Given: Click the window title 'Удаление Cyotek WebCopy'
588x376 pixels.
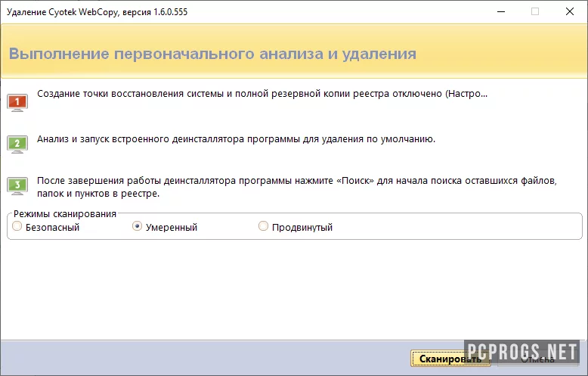Looking at the screenshot, I should (63, 12).
